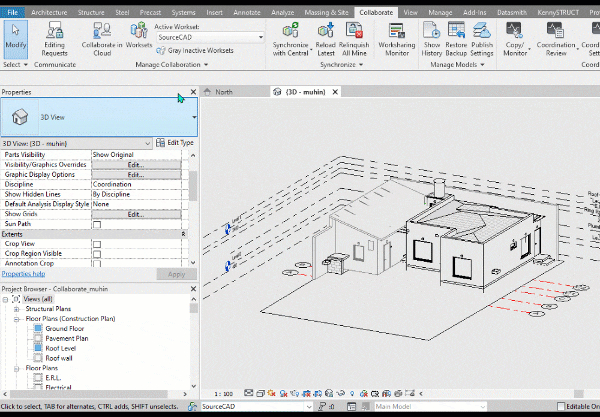Screen dimensions: 600x417
Task: Click the Copy/Monitor tool
Action: tap(515, 39)
